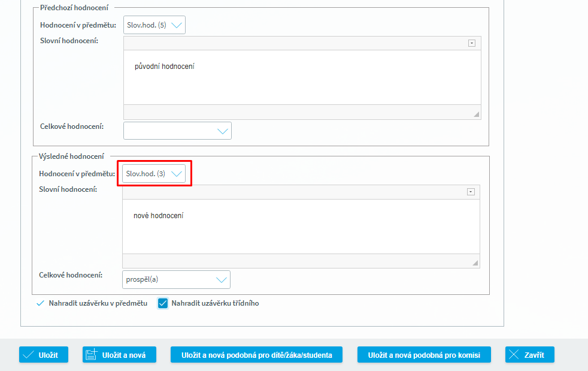The image size is (588, 371).
Task: Click 'Uložit a nová podobná pro dítě/žáka/studenta'
Action: point(256,355)
